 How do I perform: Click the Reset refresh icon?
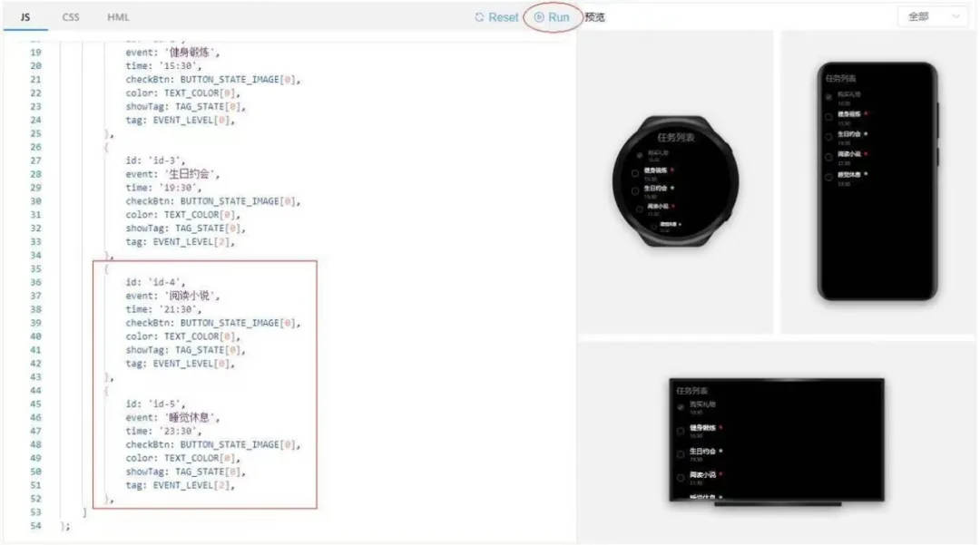[479, 17]
